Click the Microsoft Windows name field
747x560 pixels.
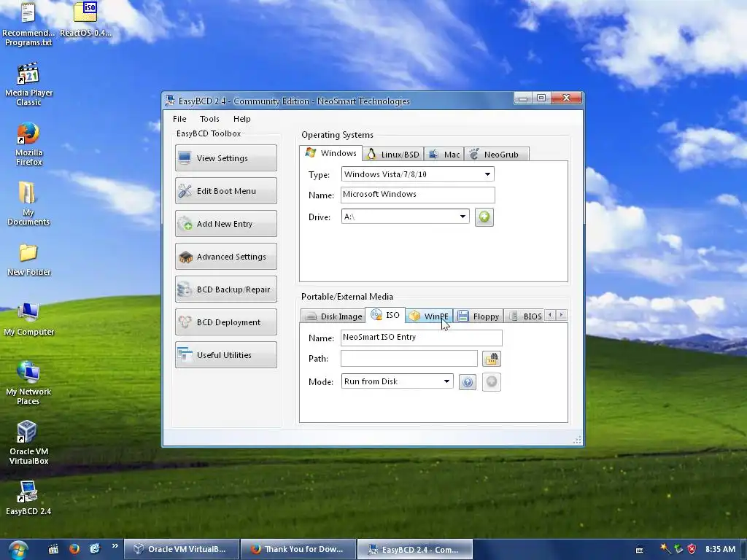(417, 194)
